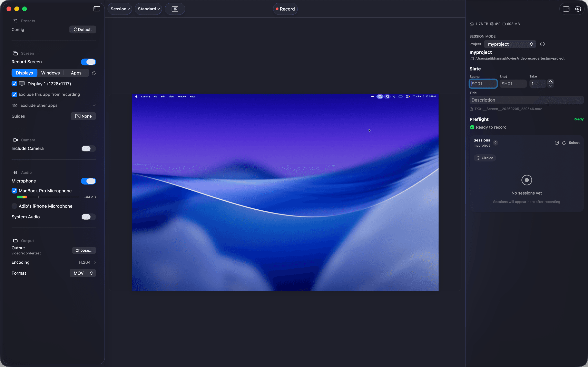Viewport: 588px width, 367px height.
Task: Click the script panel toolbar icon
Action: 175,9
